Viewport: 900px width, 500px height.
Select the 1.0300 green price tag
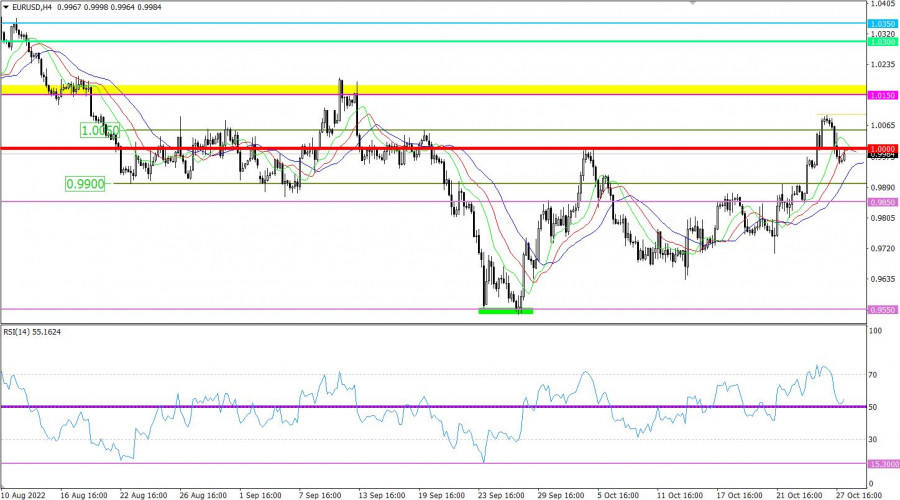882,42
